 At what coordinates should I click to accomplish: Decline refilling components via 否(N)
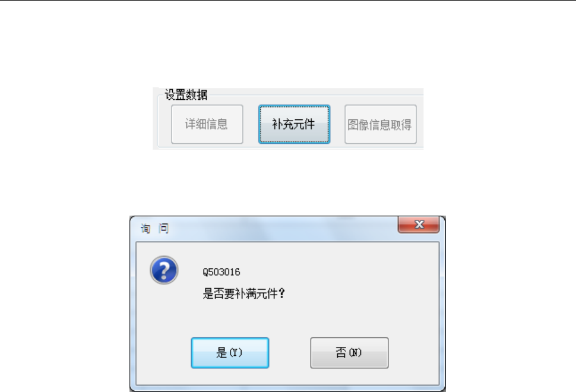click(x=349, y=353)
